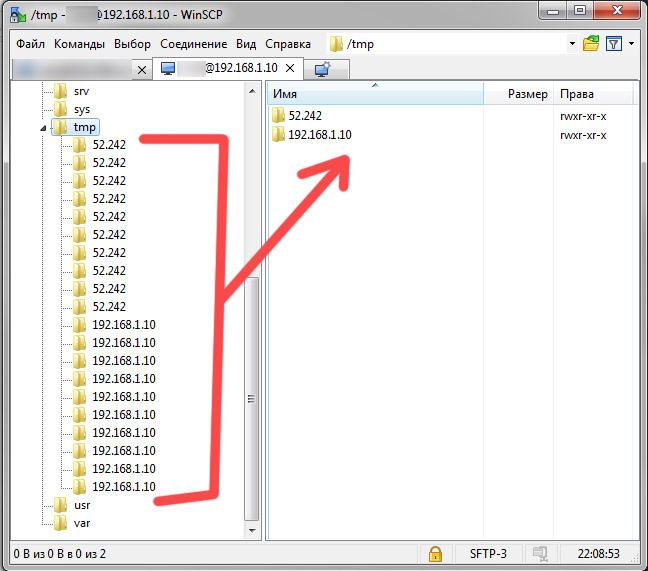The image size is (648, 571).
Task: Open the /tmp path dropdown arrow
Action: (x=573, y=44)
